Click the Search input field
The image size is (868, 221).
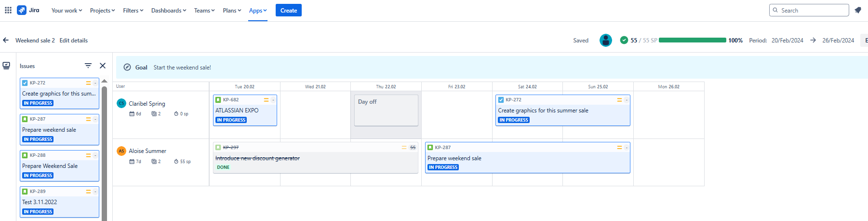click(x=809, y=10)
